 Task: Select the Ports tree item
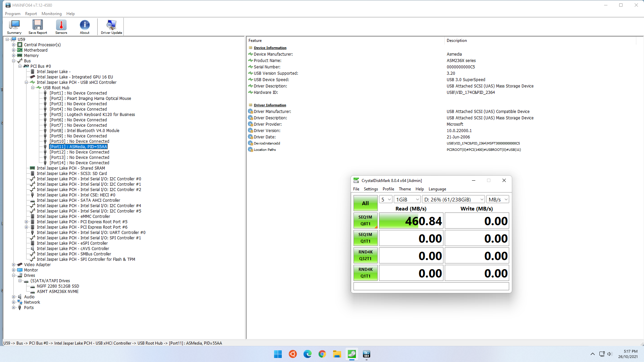point(29,308)
